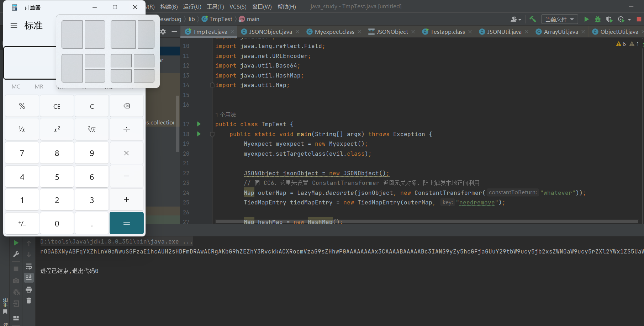Click the calculator decimal point key
The height and width of the screenshot is (326, 644).
tap(92, 223)
